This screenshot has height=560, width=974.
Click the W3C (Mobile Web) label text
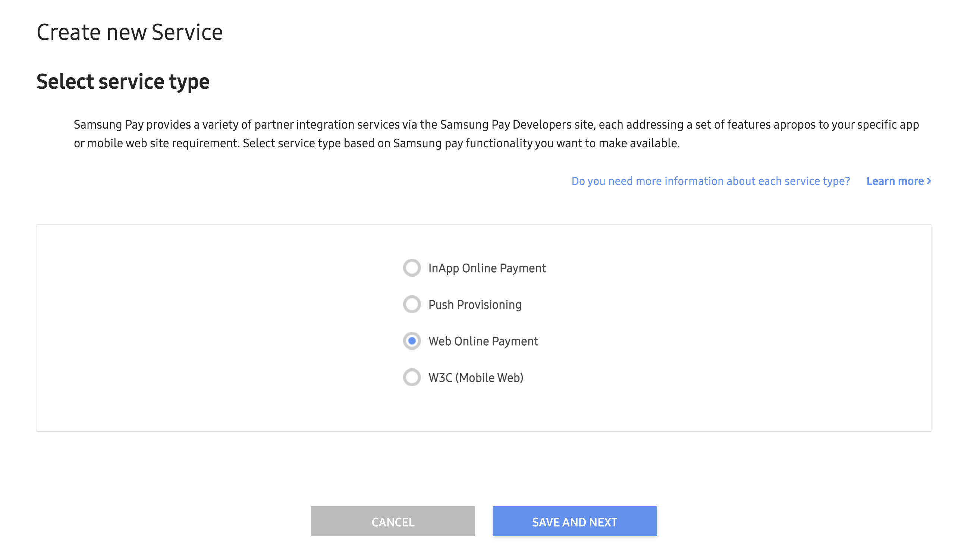point(475,377)
